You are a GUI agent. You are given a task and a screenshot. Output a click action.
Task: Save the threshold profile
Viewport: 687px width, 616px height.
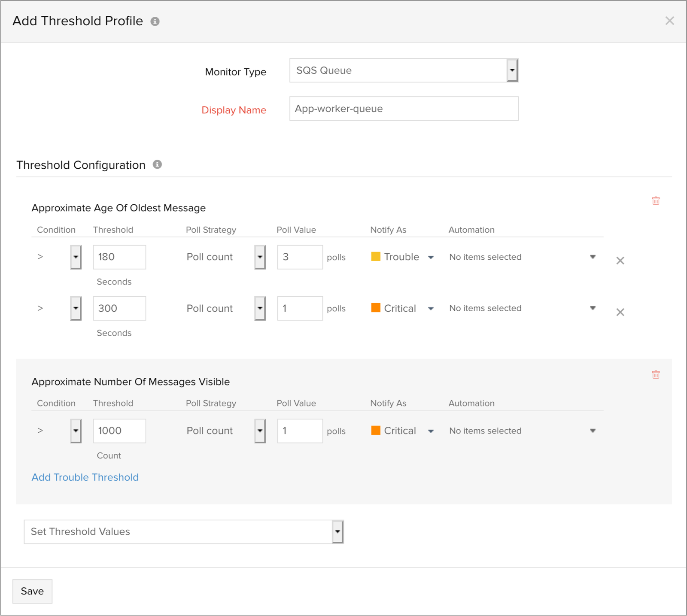(x=32, y=591)
